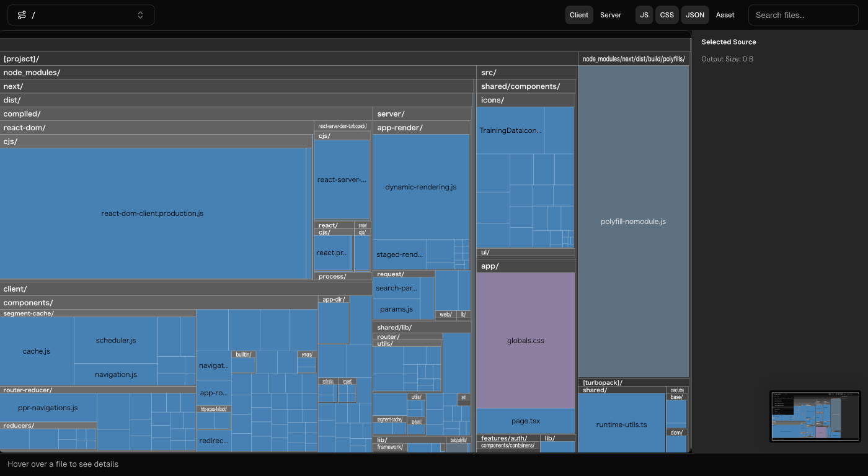The image size is (868, 476).
Task: Select the shared/components/ folder header
Action: tap(527, 86)
